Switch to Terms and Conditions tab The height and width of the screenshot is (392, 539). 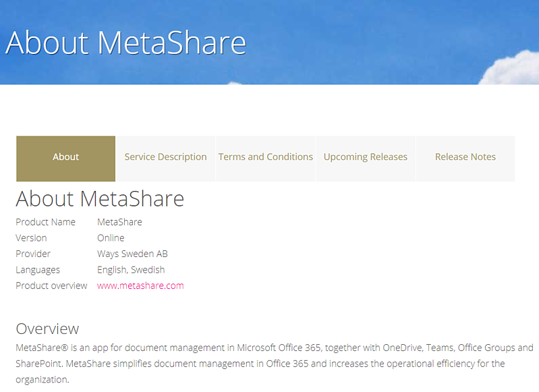click(x=265, y=159)
